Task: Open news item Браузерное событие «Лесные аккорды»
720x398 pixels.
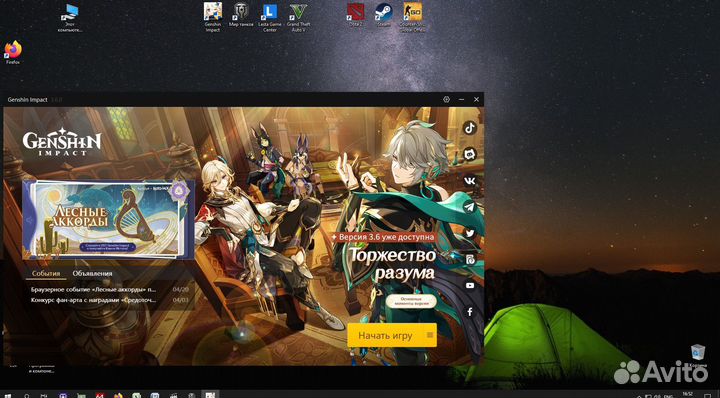Action: [x=109, y=290]
